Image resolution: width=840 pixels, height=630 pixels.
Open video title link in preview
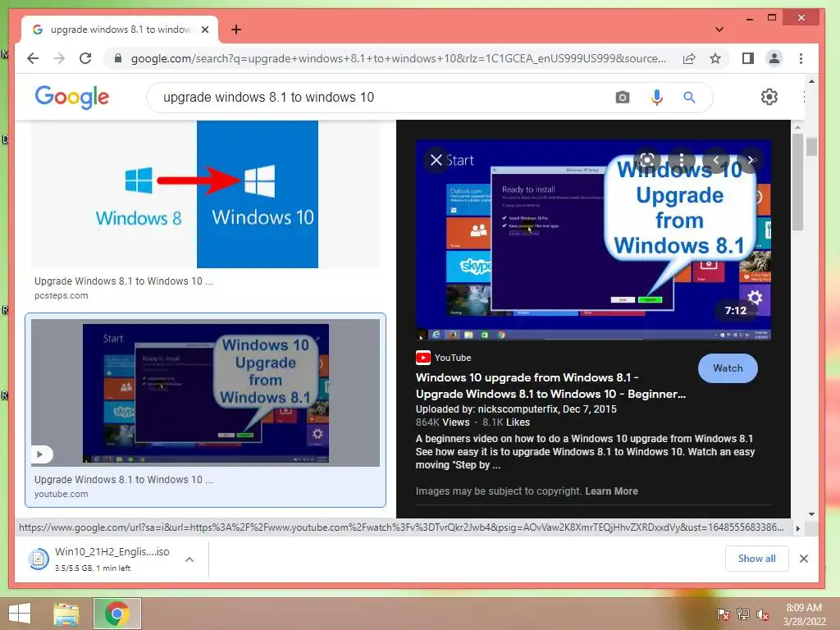point(550,386)
